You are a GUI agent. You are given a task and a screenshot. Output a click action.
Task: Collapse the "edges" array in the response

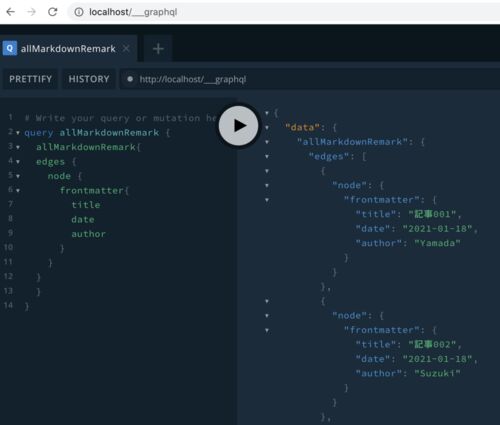(267, 156)
